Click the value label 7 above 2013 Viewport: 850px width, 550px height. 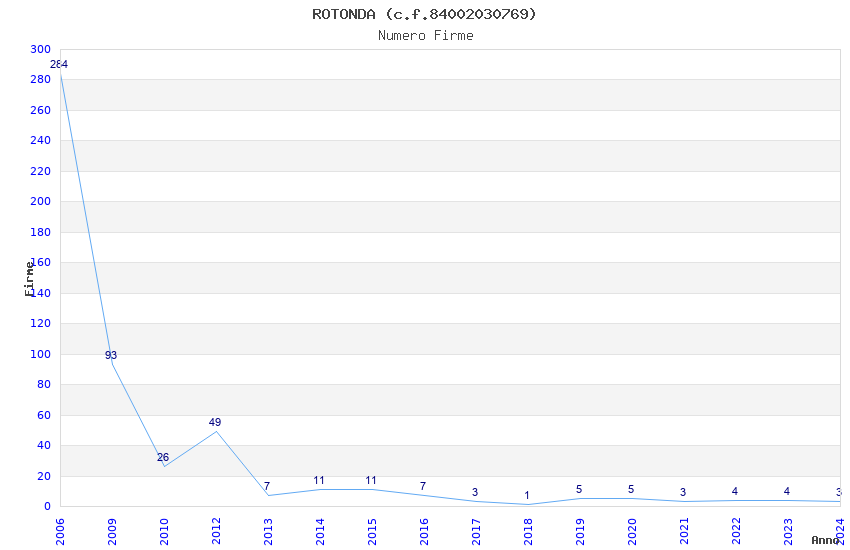(267, 486)
